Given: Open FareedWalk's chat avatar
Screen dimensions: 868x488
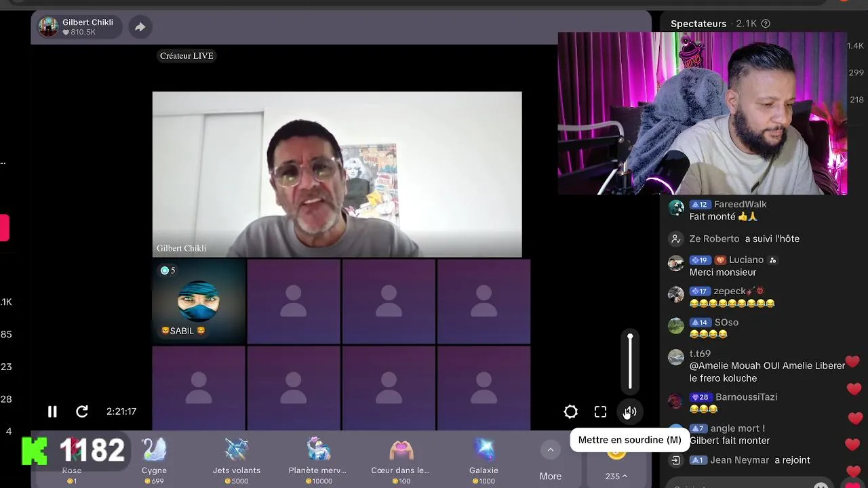Looking at the screenshot, I should click(x=676, y=208).
